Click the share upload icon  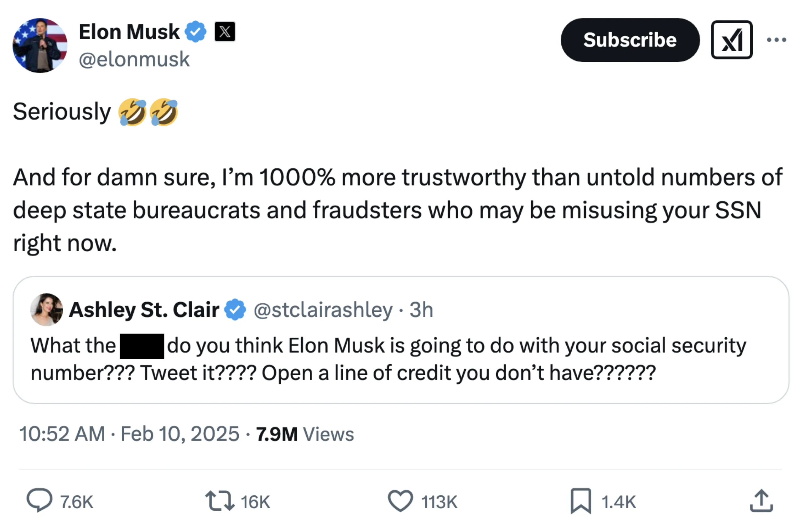761,501
